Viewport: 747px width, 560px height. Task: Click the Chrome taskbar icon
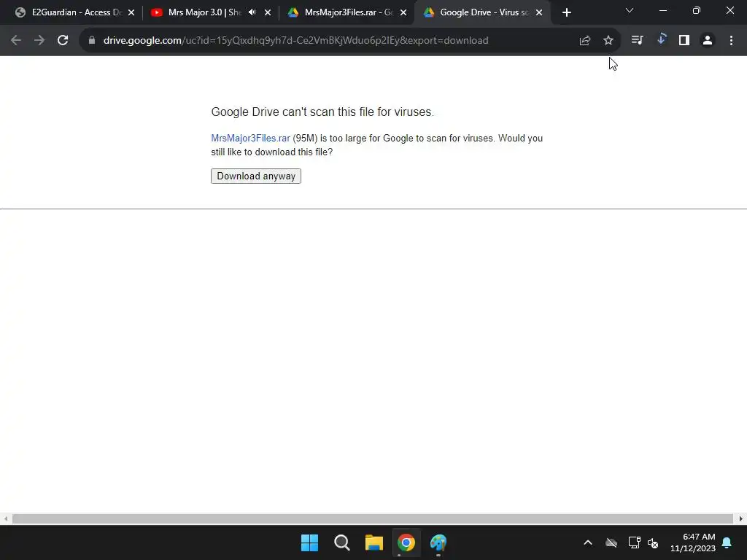(x=406, y=542)
